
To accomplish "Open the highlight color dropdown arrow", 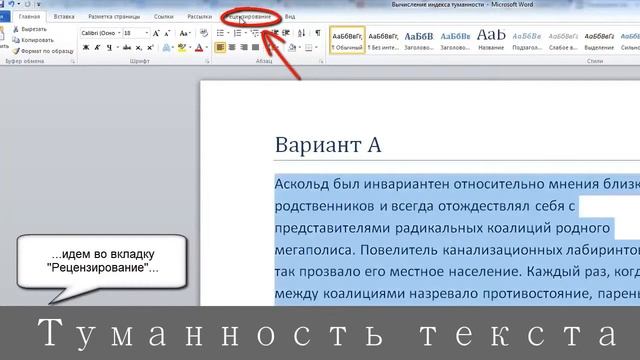I will click(x=190, y=48).
